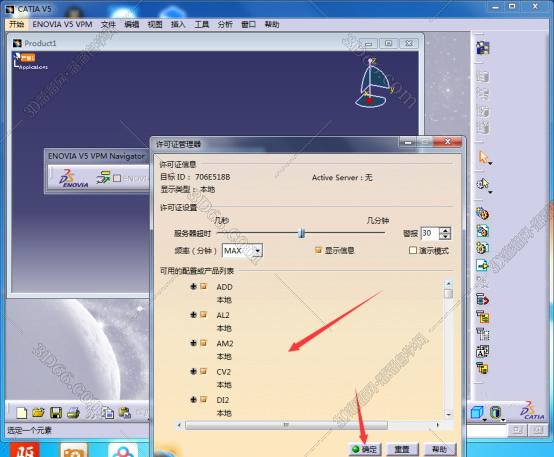Screen dimensions: 554x457
Task: Click the New document icon
Action: [x=22, y=412]
